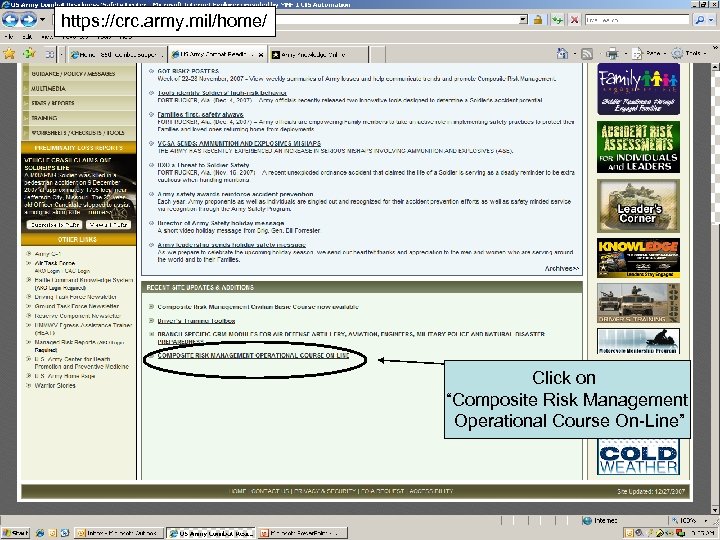Click the scroll-down arrow on page scrollbar
The height and width of the screenshot is (540, 720).
click(x=715, y=510)
